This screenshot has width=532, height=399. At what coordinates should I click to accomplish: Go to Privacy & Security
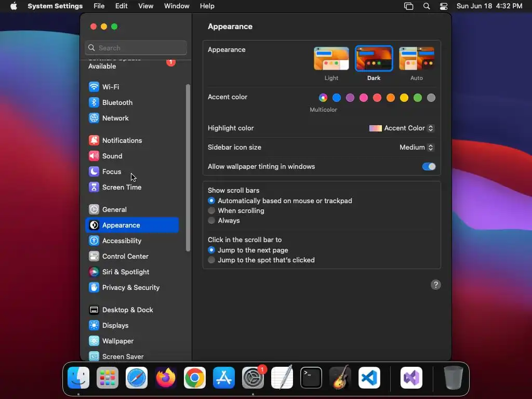131,288
